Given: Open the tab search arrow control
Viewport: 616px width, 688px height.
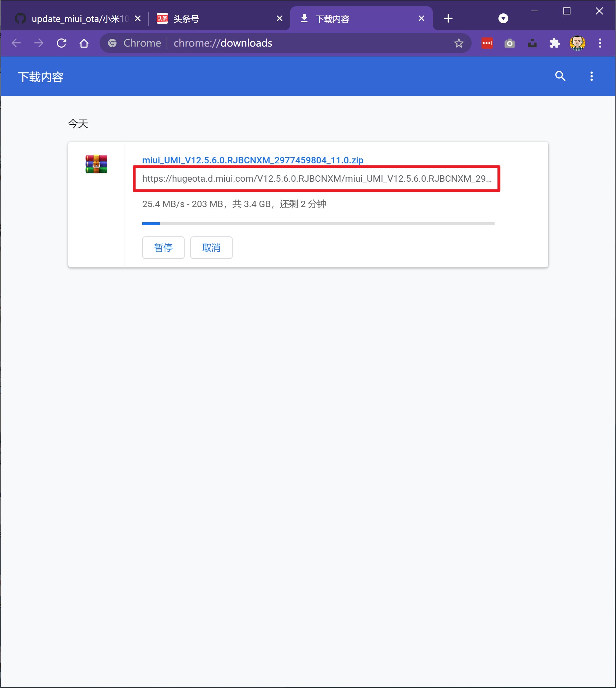Looking at the screenshot, I should (503, 18).
